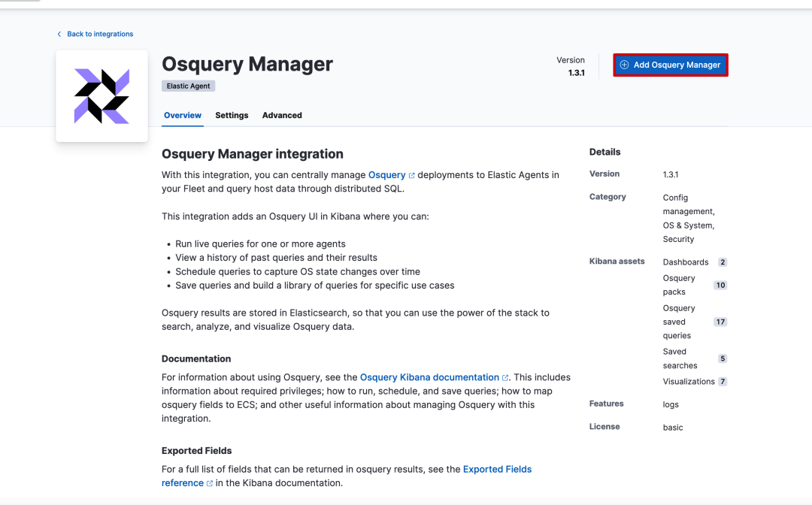Click the Osquery saved queries asset label

[x=679, y=322]
